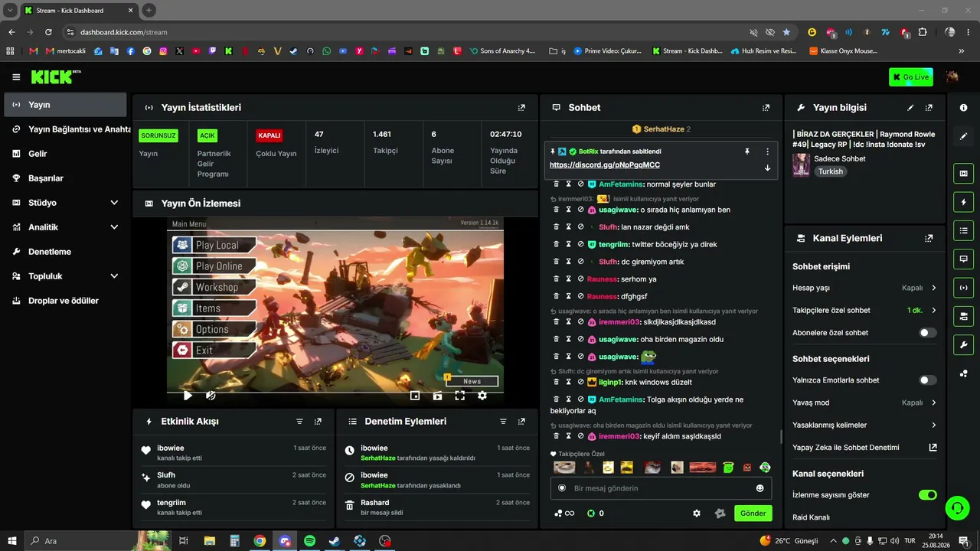Open the Etkinlik Akışı filter icon
This screenshot has width=980, height=551.
pyautogui.click(x=299, y=422)
